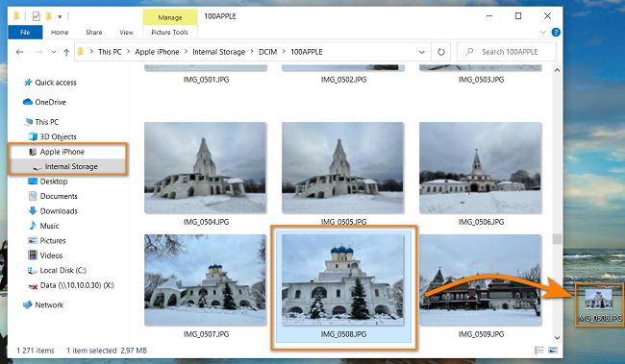625x364 pixels.
Task: Switch to Details view icon
Action: coord(538,350)
